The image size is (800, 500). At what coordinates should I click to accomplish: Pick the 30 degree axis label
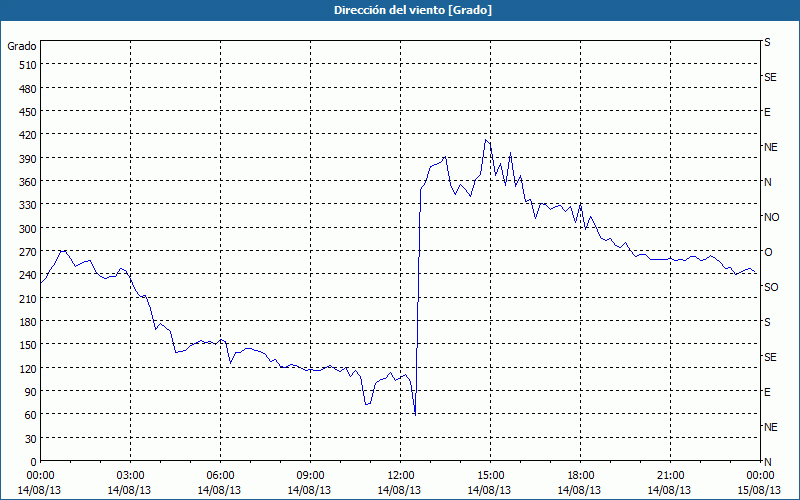(31, 439)
